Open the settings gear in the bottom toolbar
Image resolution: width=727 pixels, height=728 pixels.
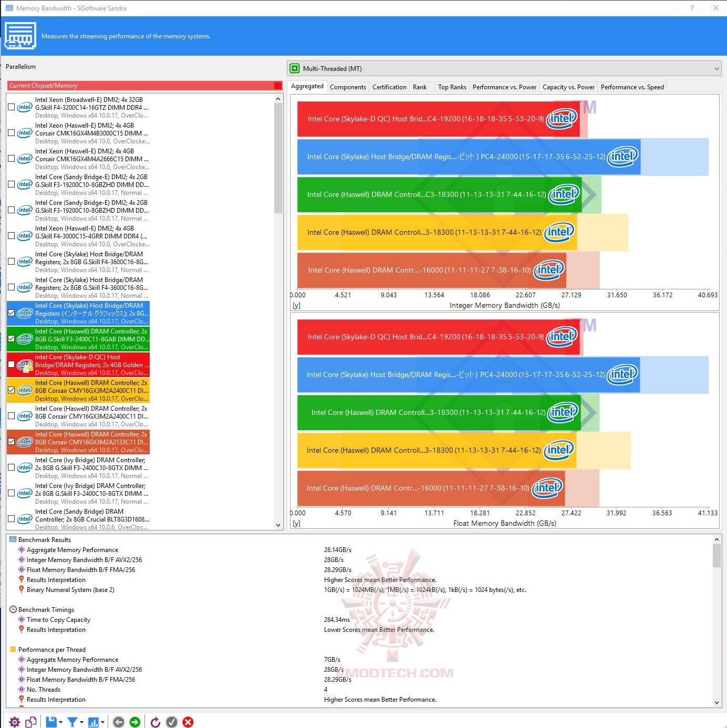click(15, 722)
